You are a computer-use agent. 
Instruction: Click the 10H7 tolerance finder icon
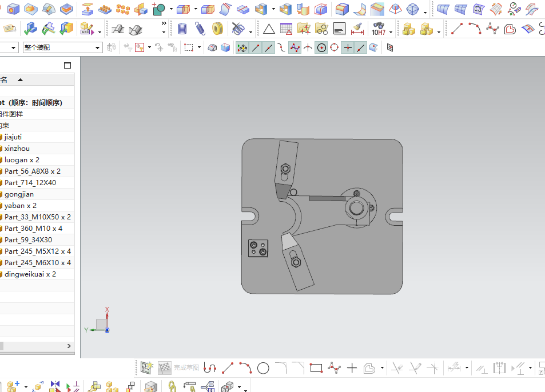point(379,29)
